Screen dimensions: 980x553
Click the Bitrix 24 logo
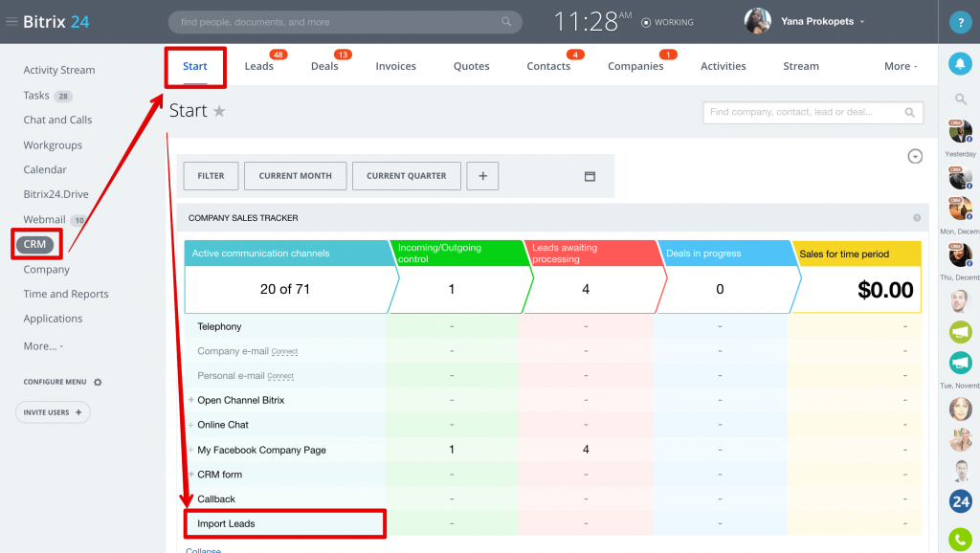[56, 22]
